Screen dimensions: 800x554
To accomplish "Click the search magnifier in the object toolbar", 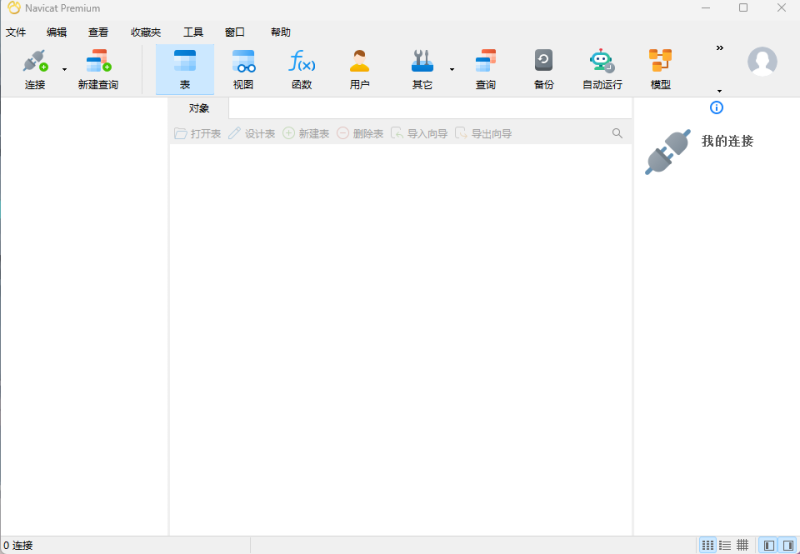I will pyautogui.click(x=617, y=133).
